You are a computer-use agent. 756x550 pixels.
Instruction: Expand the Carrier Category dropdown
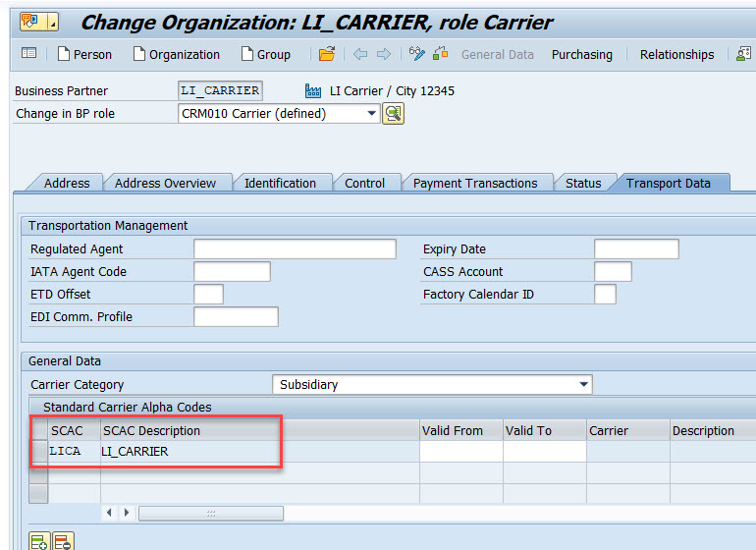click(584, 385)
